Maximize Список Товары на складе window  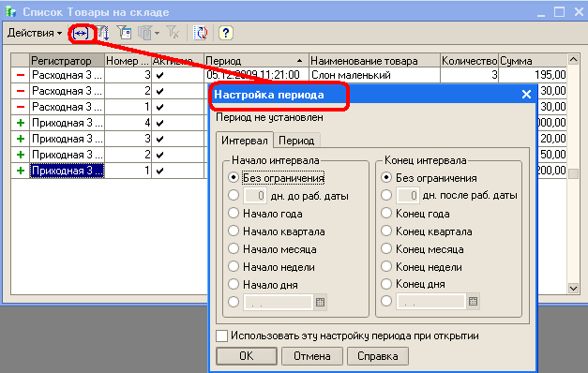pyautogui.click(x=559, y=11)
